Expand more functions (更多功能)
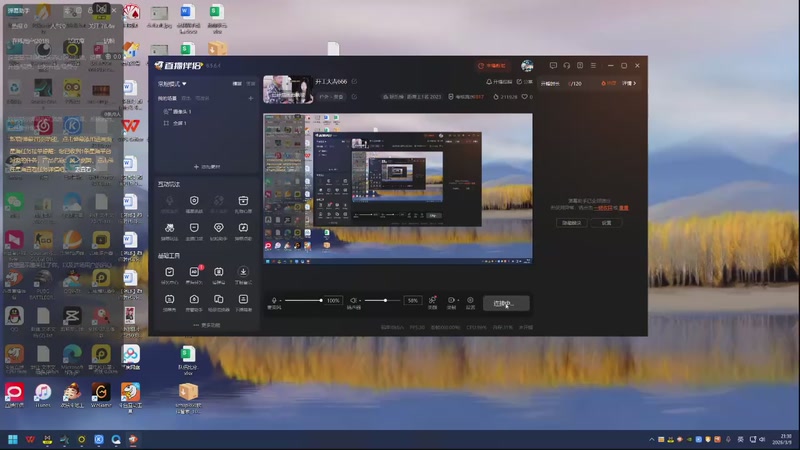This screenshot has height=450, width=800. click(x=207, y=325)
